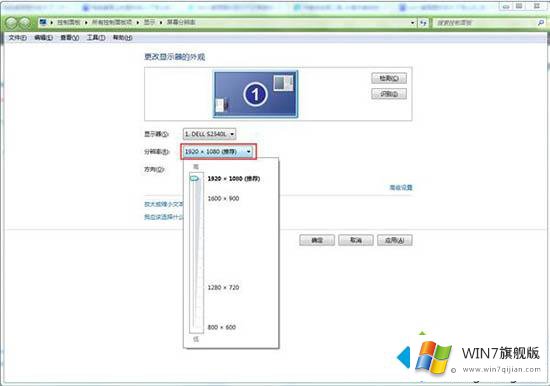Image resolution: width=550 pixels, height=386 pixels.
Task: Choose the 1920 × 1080 (推荐) resolution option
Action: click(x=234, y=179)
